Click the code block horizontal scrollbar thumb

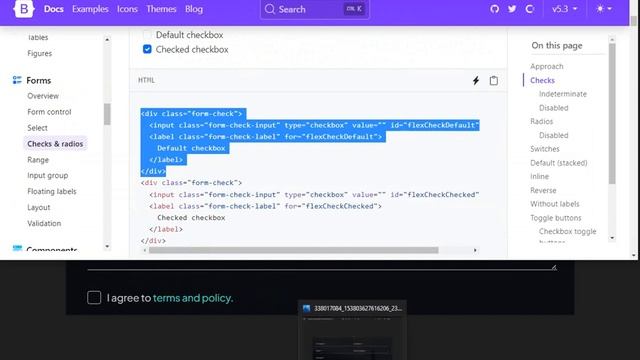click(x=293, y=250)
